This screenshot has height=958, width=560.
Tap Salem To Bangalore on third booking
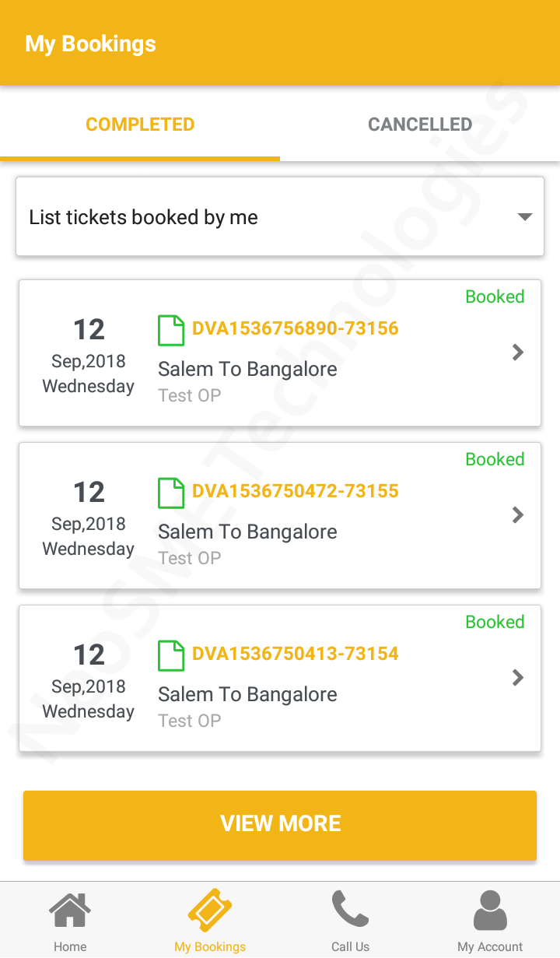(247, 694)
